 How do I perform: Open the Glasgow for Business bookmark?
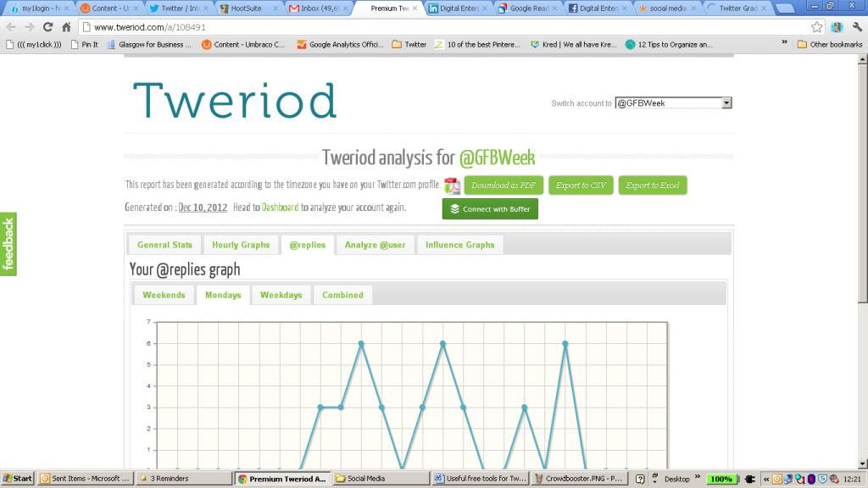click(149, 45)
